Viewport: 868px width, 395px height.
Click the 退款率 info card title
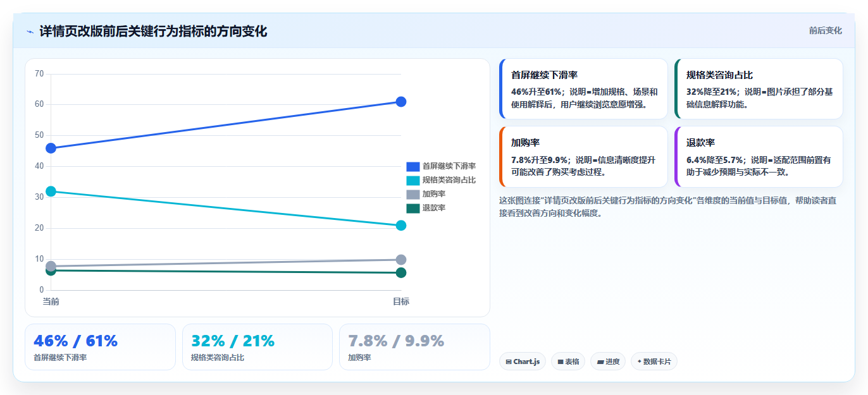(700, 143)
